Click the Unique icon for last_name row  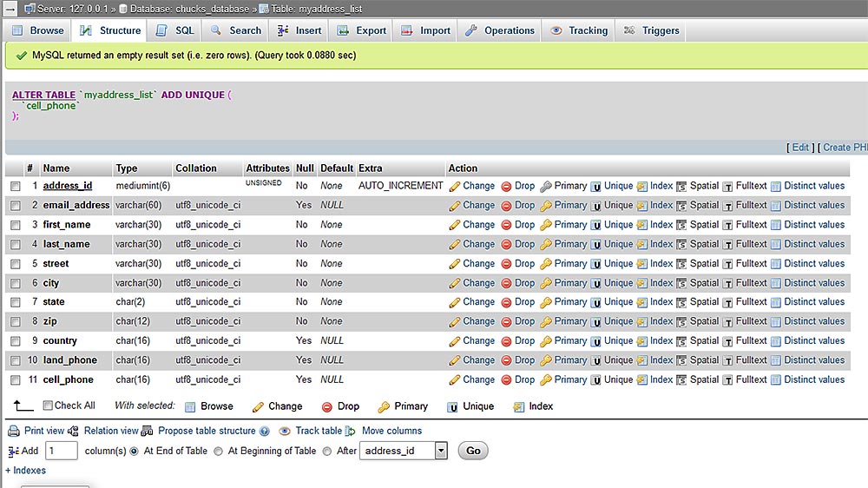pyautogui.click(x=595, y=245)
